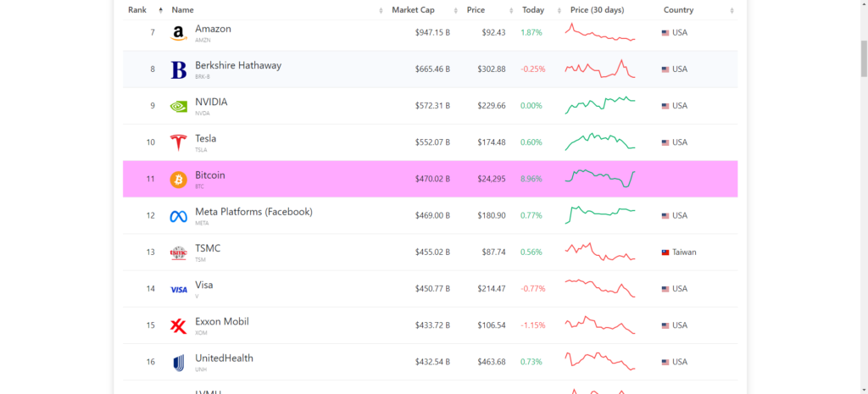Click the Meta Platforms logo
868x394 pixels.
(178, 216)
